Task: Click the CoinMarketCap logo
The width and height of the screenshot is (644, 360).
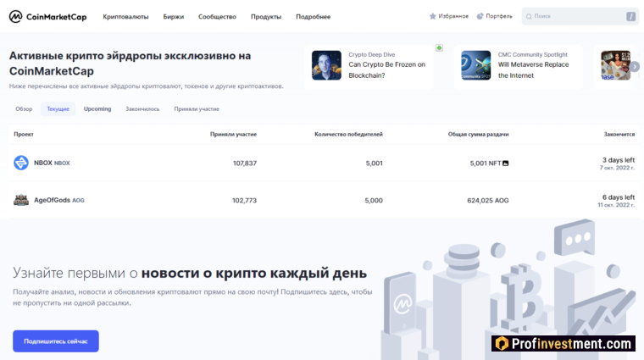Action: click(47, 16)
